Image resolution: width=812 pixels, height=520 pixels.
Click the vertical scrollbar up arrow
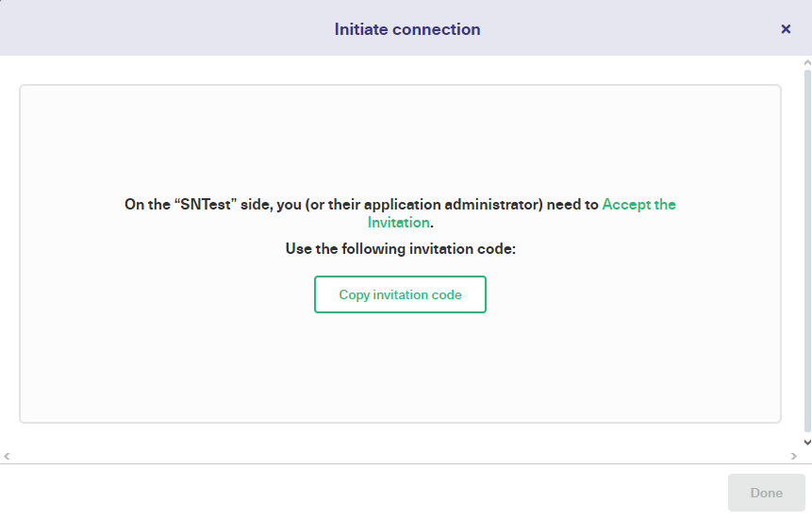click(807, 62)
